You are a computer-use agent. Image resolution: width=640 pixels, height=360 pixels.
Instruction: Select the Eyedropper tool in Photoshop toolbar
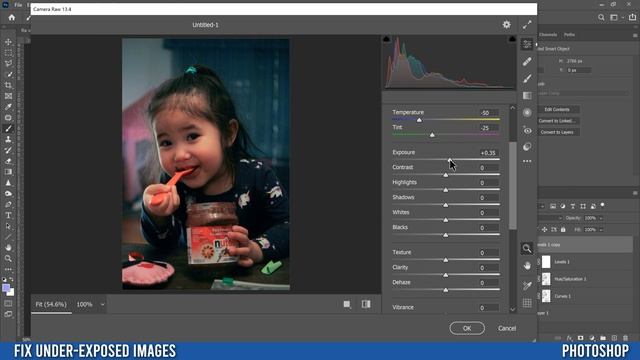pyautogui.click(x=8, y=107)
